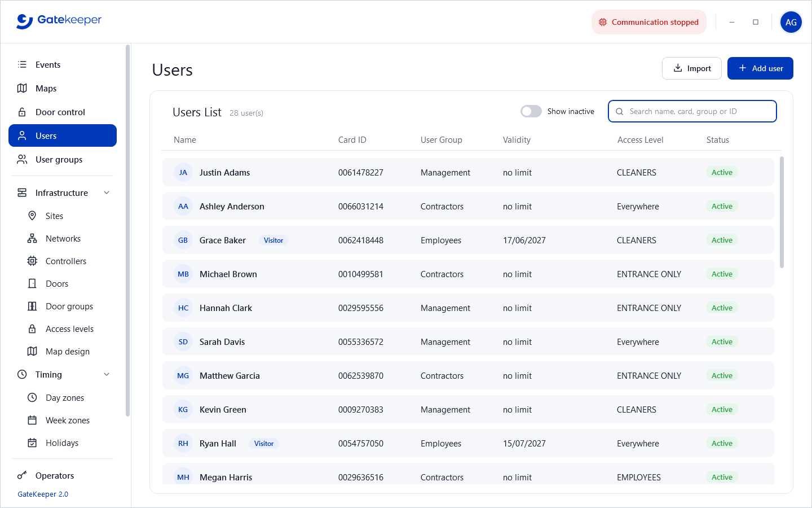The image size is (812, 508).
Task: Sort by Card ID column header
Action: 352,140
